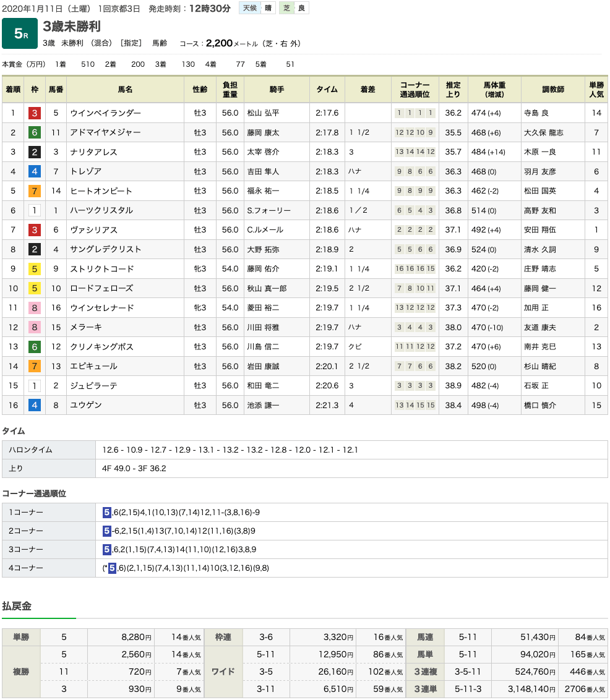The image size is (610, 700).
Task: Select the 3連単 payout label
Action: pyautogui.click(x=426, y=689)
